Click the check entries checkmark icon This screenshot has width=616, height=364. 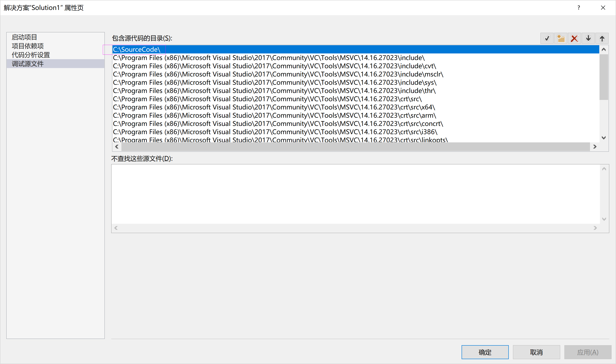547,38
